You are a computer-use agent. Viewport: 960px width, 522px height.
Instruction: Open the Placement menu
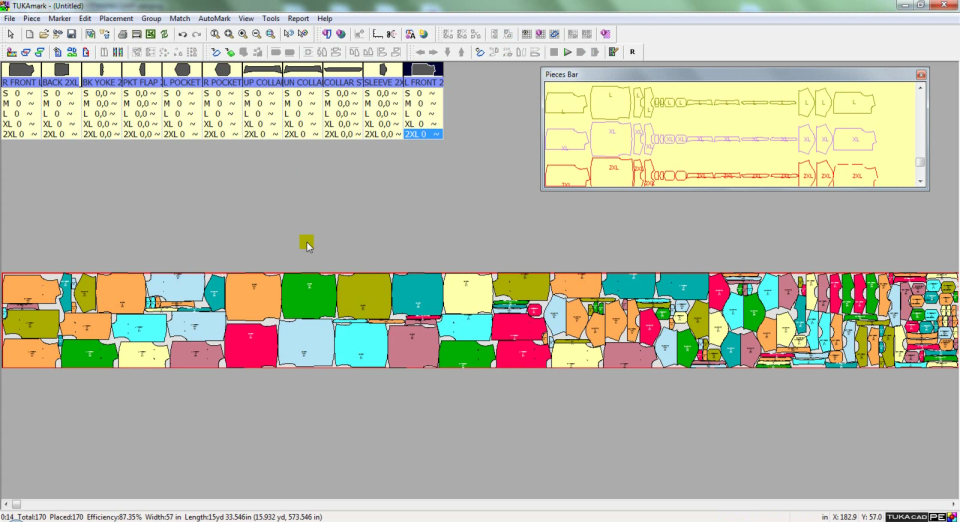[x=116, y=18]
